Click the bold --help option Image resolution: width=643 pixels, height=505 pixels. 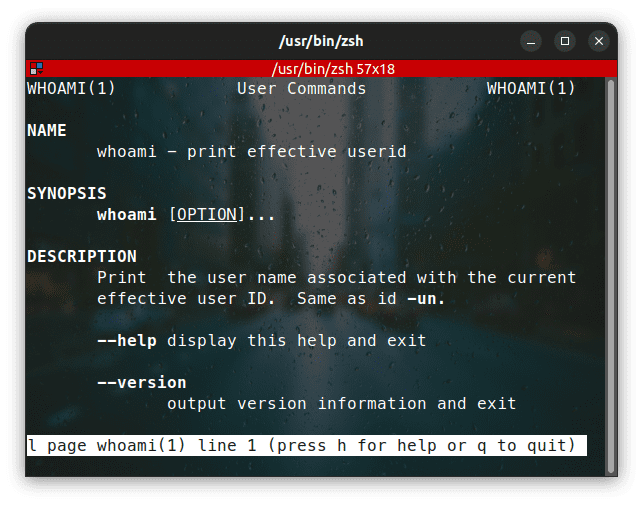pyautogui.click(x=127, y=340)
